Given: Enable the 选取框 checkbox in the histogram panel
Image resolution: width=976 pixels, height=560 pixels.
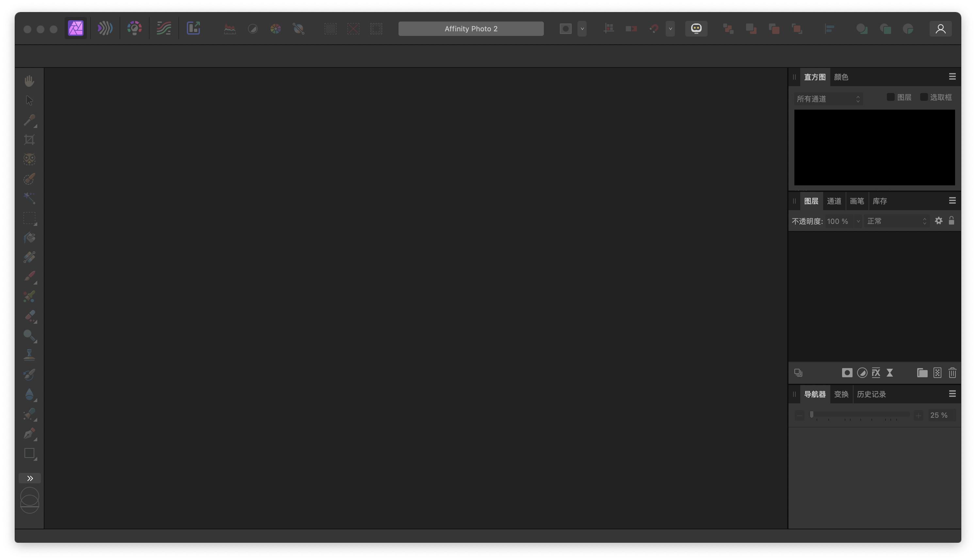Looking at the screenshot, I should 924,97.
